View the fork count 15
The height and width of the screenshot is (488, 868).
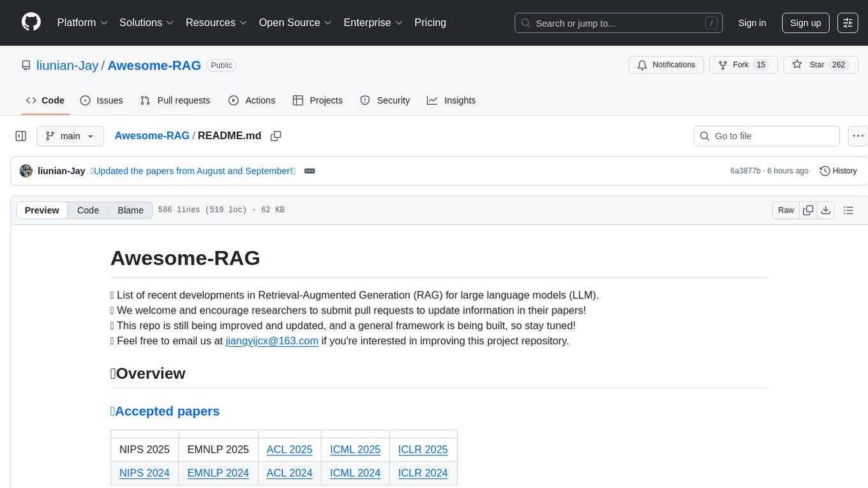tap(760, 65)
